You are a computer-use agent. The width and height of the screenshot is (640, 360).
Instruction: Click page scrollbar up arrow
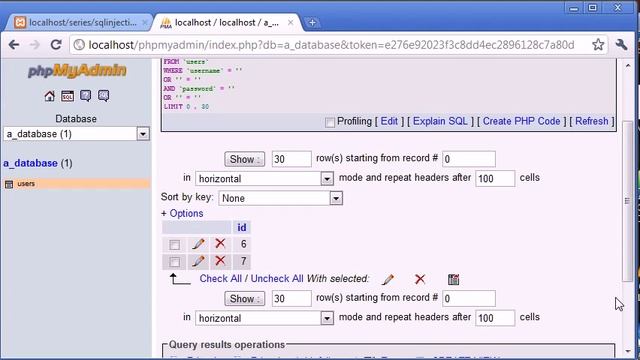tap(628, 65)
